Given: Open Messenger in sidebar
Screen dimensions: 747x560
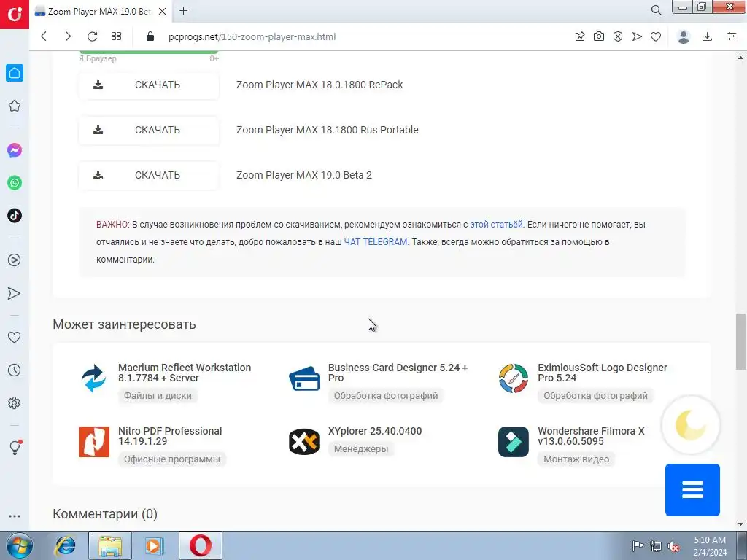Looking at the screenshot, I should [x=15, y=150].
